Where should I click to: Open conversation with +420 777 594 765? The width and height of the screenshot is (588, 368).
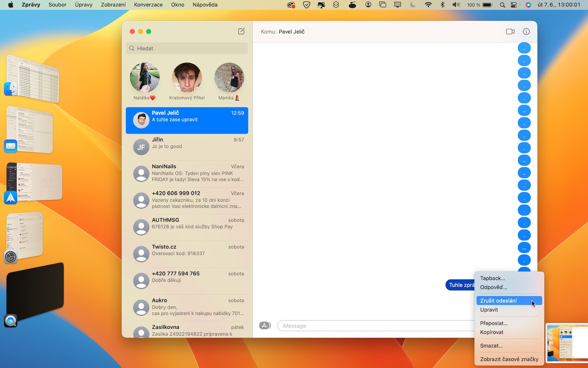(x=187, y=281)
